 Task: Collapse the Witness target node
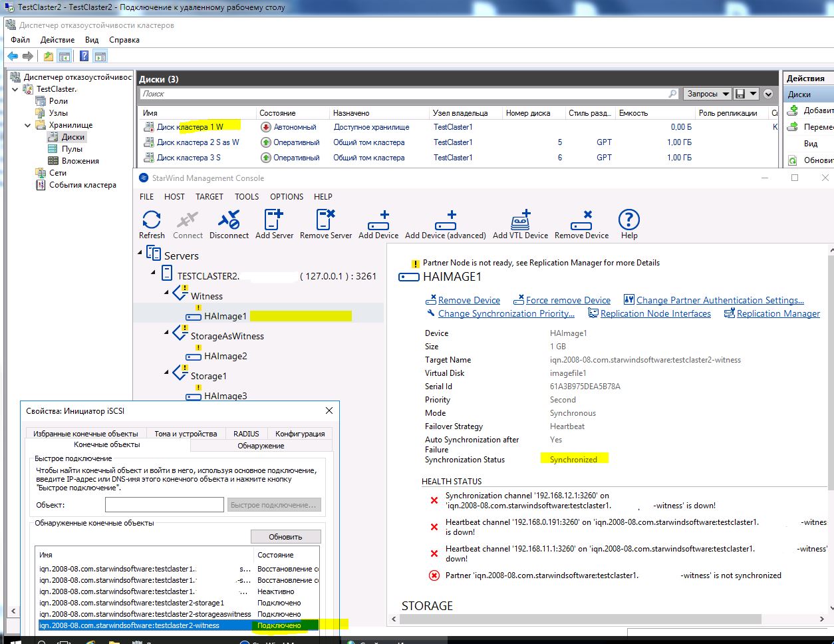pyautogui.click(x=167, y=293)
